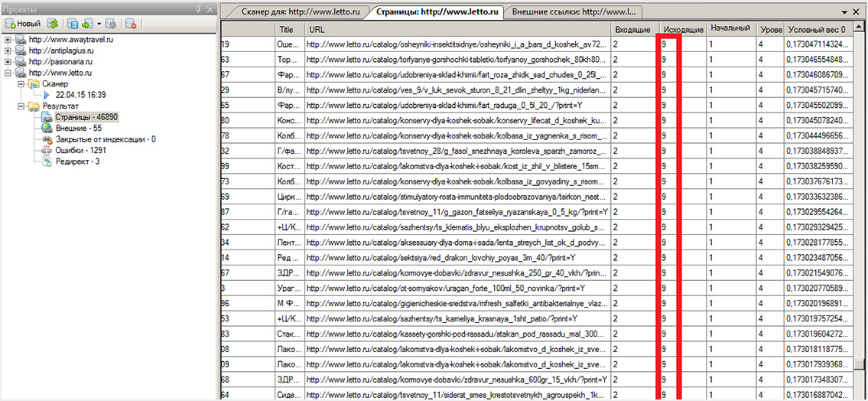Switch to Внешние ссылки tab

pyautogui.click(x=574, y=11)
